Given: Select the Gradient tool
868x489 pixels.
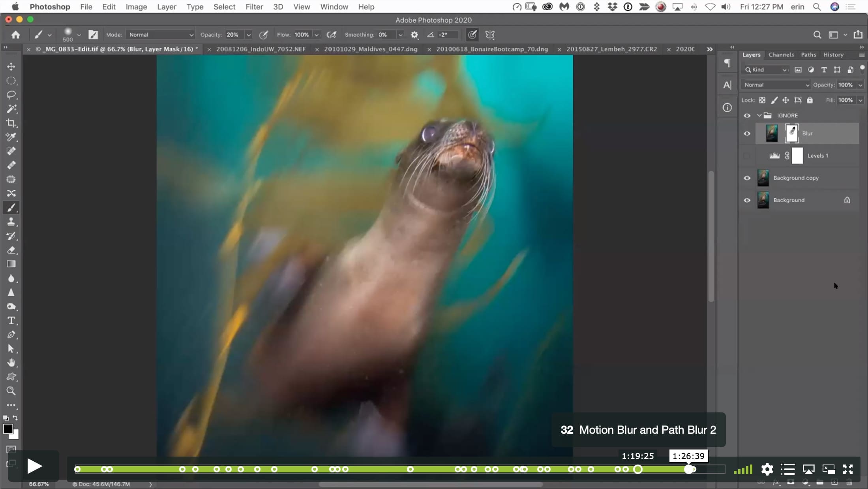Looking at the screenshot, I should click(x=11, y=264).
